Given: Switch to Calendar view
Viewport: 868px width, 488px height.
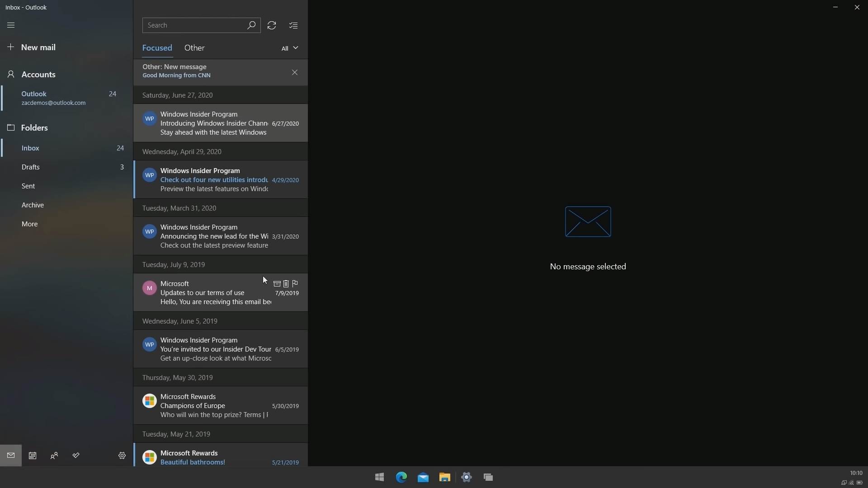Looking at the screenshot, I should point(32,455).
